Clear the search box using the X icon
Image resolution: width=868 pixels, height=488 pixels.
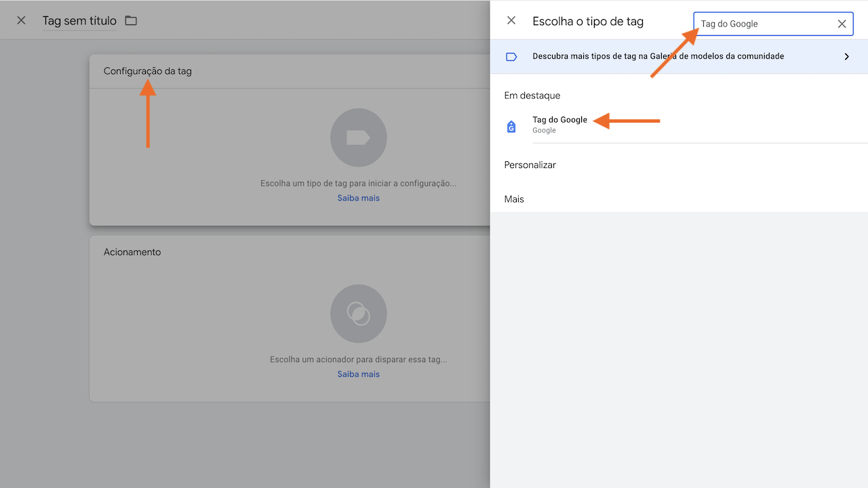pyautogui.click(x=842, y=23)
